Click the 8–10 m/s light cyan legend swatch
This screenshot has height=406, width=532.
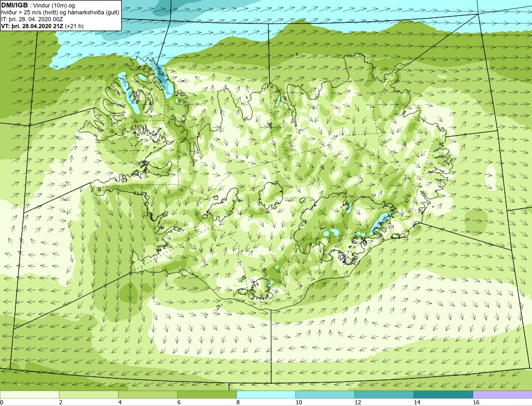pyautogui.click(x=266, y=395)
